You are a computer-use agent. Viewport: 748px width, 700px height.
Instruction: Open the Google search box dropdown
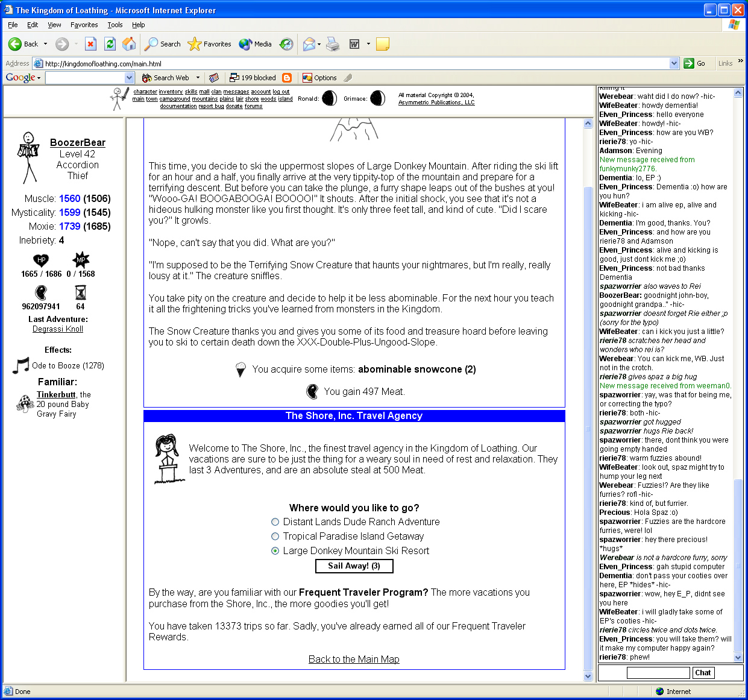(x=129, y=78)
